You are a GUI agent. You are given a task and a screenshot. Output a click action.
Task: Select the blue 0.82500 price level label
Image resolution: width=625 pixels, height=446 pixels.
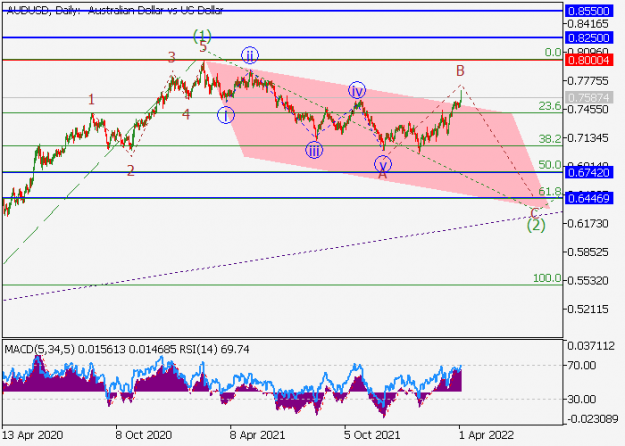589,38
